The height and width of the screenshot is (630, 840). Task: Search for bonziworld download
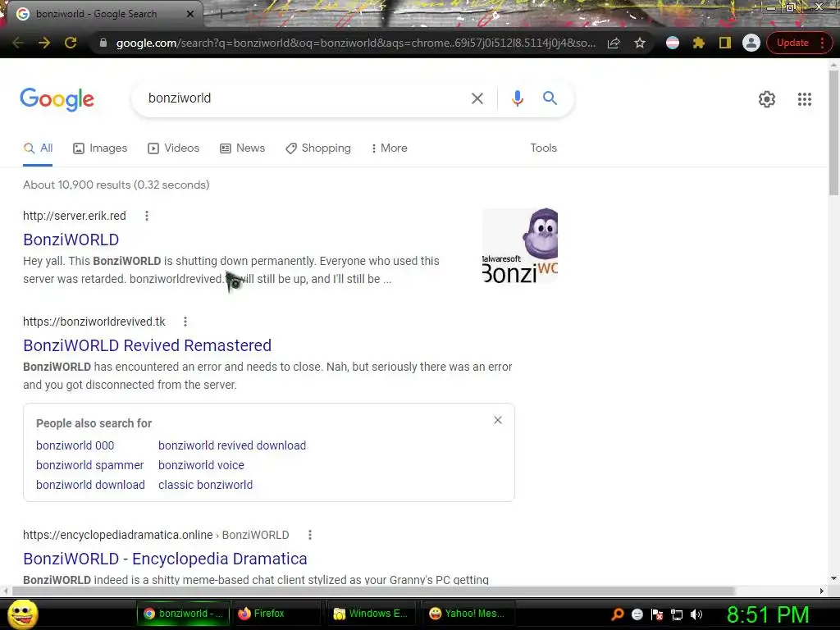[x=90, y=486]
